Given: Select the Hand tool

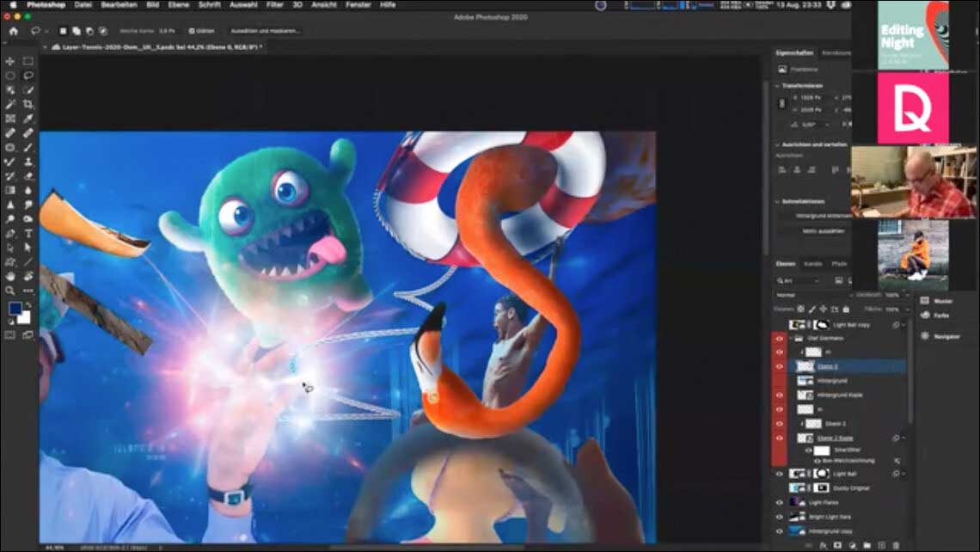Looking at the screenshot, I should [x=10, y=276].
